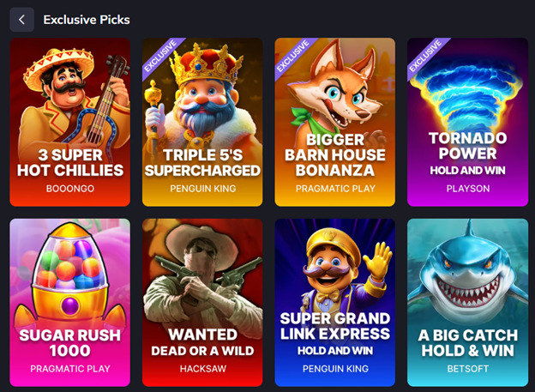Open the 3 Super Hot Chillies game
The height and width of the screenshot is (392, 535).
[70, 122]
